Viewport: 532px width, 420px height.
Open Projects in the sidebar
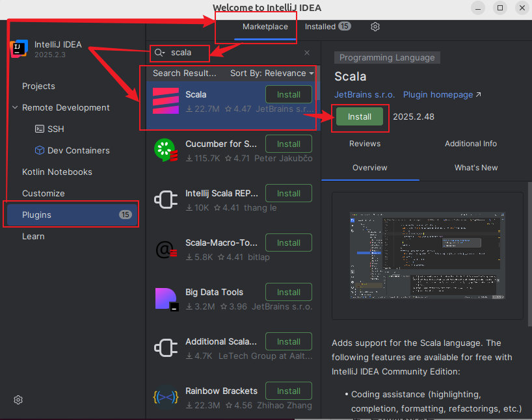(38, 86)
